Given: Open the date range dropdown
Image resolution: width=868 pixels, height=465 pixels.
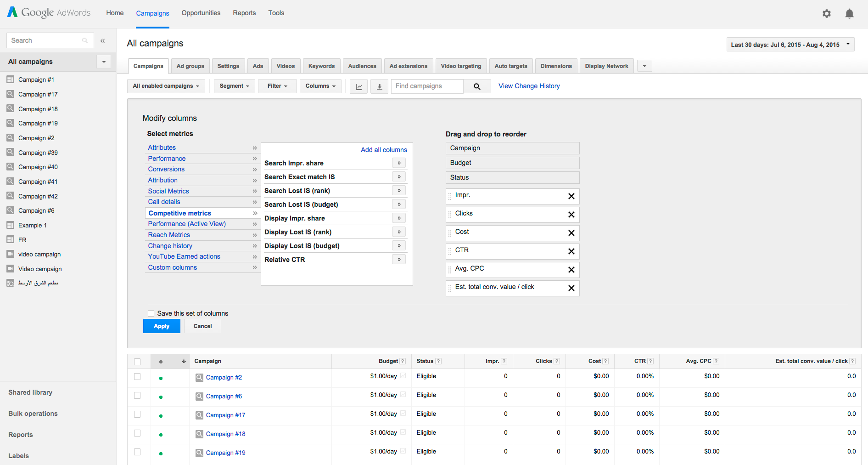Looking at the screenshot, I should (x=790, y=45).
